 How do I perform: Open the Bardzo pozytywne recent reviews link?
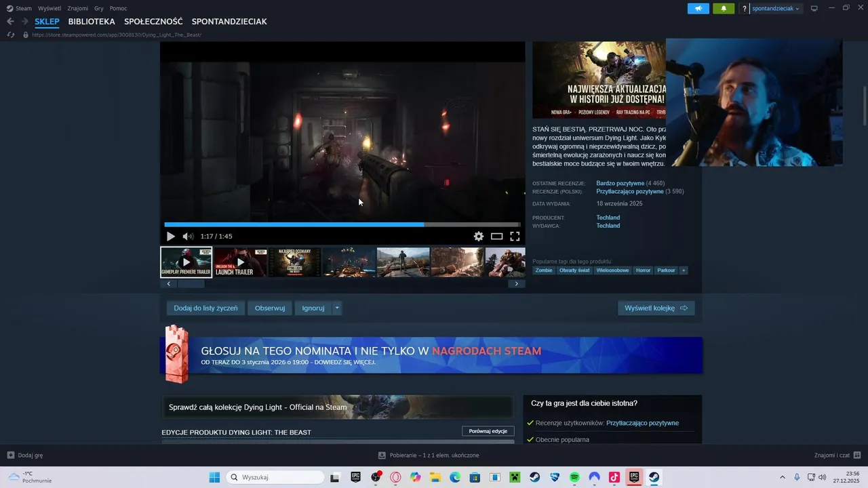click(x=620, y=183)
